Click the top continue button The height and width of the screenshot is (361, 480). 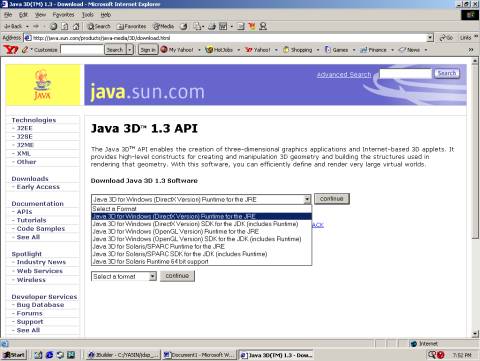(332, 199)
